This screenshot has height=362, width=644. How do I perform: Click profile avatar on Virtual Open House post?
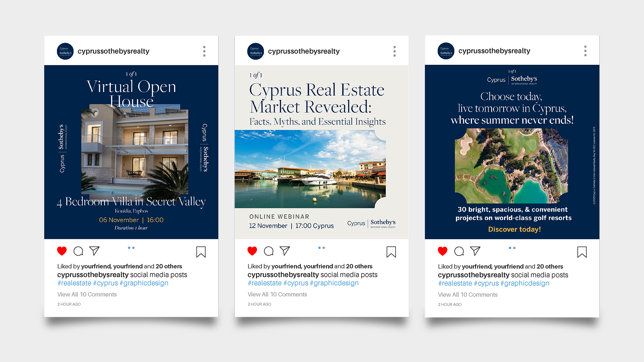click(x=65, y=51)
